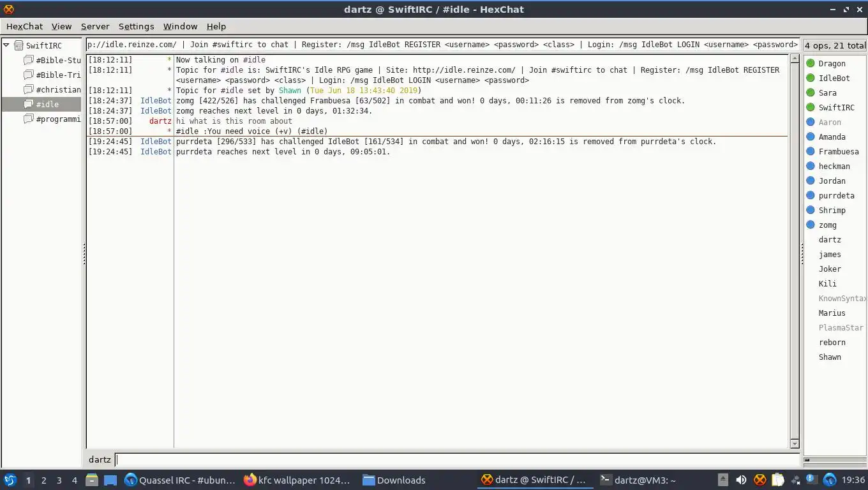Click the blue voice dot beside zomg

811,225
